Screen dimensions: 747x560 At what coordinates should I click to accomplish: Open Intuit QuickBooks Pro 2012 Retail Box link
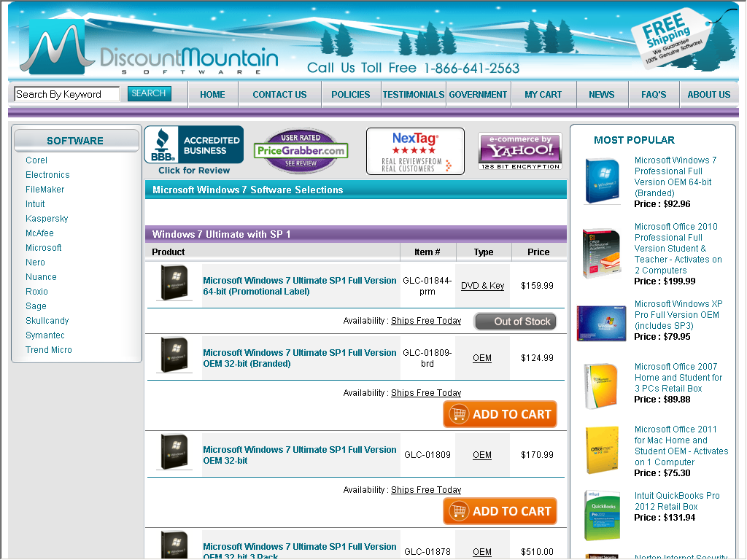[677, 501]
